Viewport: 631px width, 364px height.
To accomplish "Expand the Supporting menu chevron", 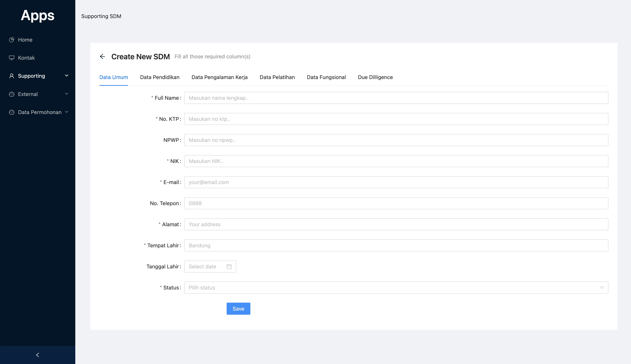I will [x=66, y=75].
